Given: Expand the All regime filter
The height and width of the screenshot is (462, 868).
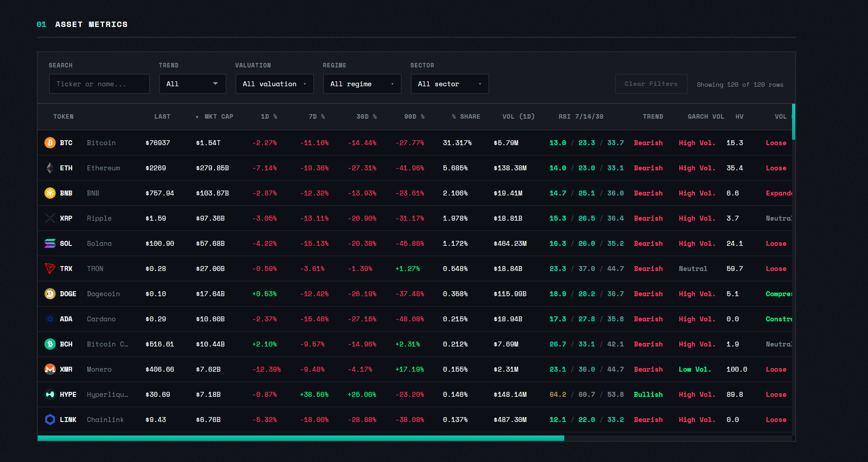Looking at the screenshot, I should 362,84.
